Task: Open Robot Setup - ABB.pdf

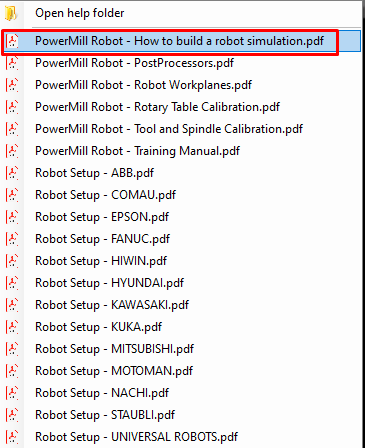Action: 182,173
